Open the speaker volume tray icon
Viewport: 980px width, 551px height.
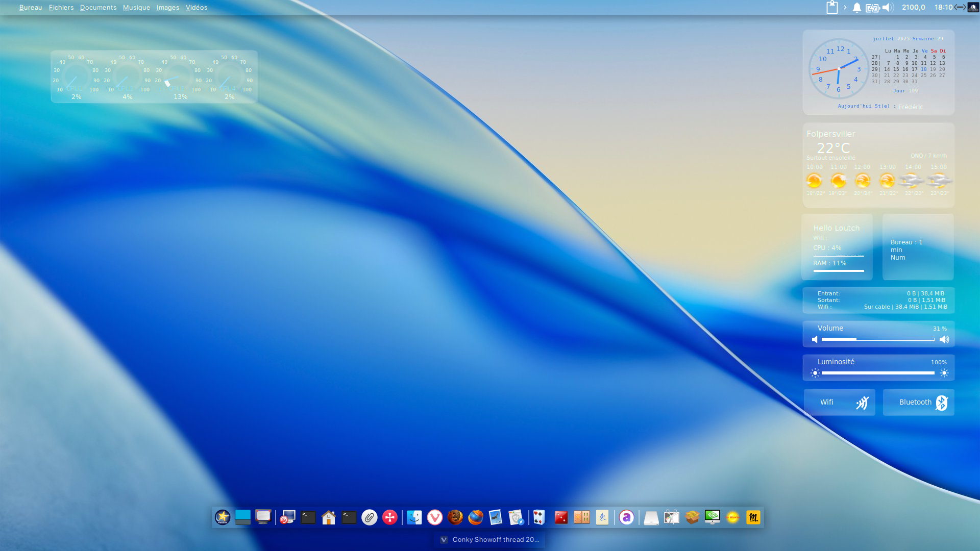(x=888, y=7)
